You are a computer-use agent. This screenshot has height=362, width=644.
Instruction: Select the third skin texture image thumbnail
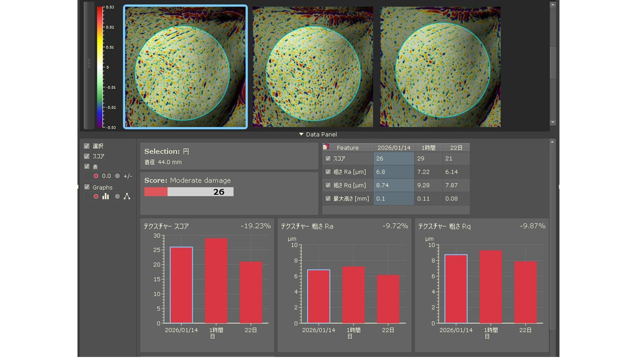click(x=440, y=67)
